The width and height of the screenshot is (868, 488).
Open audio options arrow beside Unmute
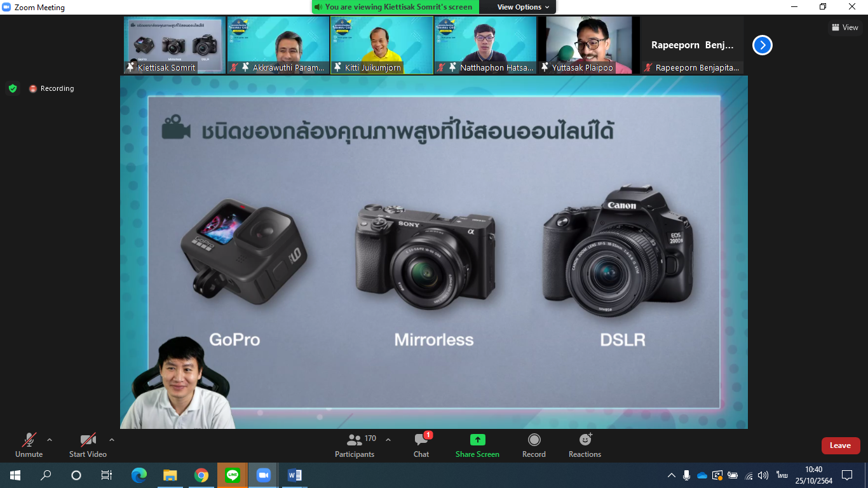[50, 440]
